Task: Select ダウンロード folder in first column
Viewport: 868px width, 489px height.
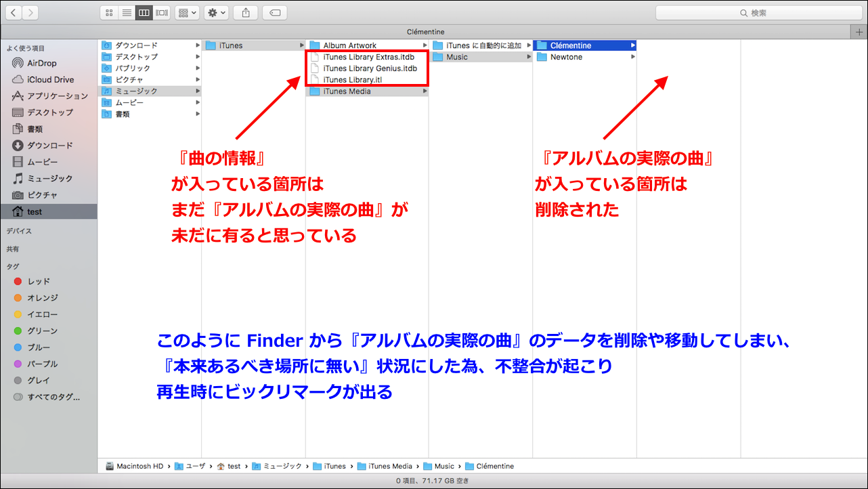Action: [x=150, y=45]
